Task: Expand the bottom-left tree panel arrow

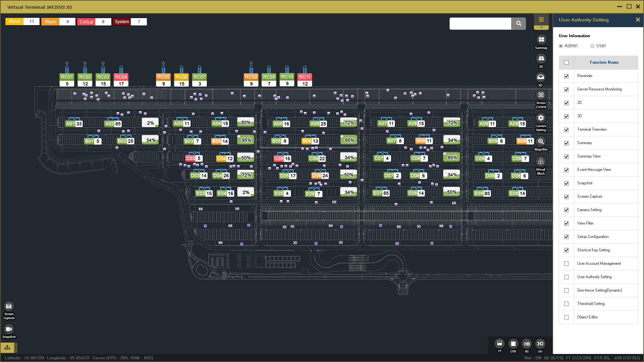Action: [15, 348]
